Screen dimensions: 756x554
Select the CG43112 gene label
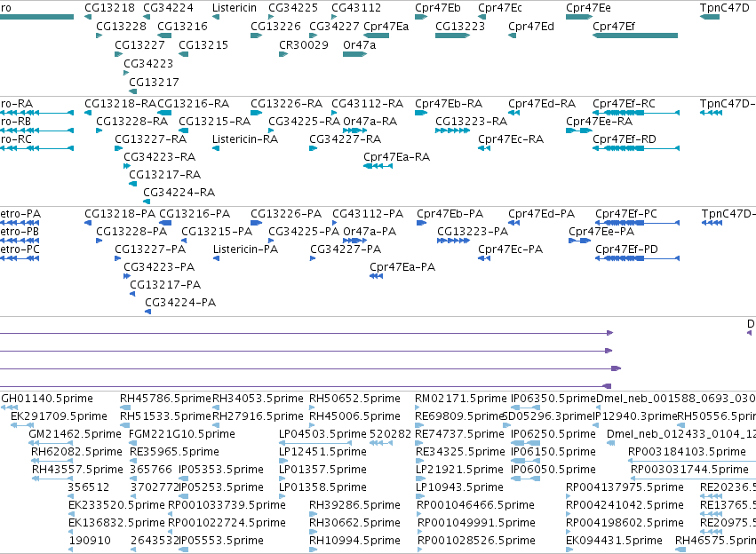click(x=356, y=8)
